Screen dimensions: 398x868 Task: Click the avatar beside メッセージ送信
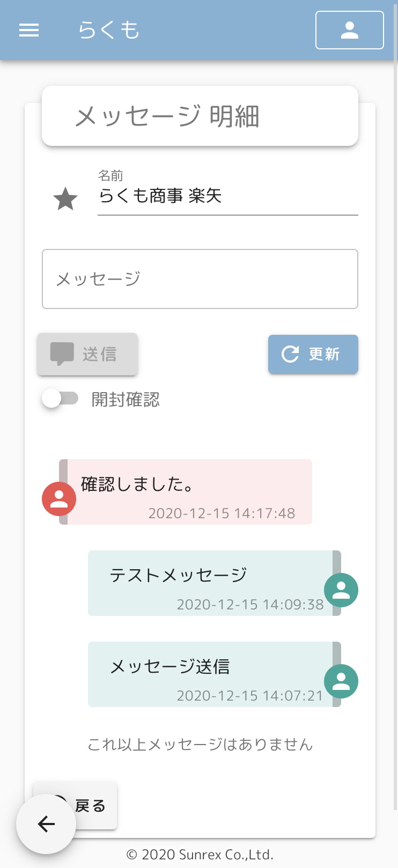[341, 681]
